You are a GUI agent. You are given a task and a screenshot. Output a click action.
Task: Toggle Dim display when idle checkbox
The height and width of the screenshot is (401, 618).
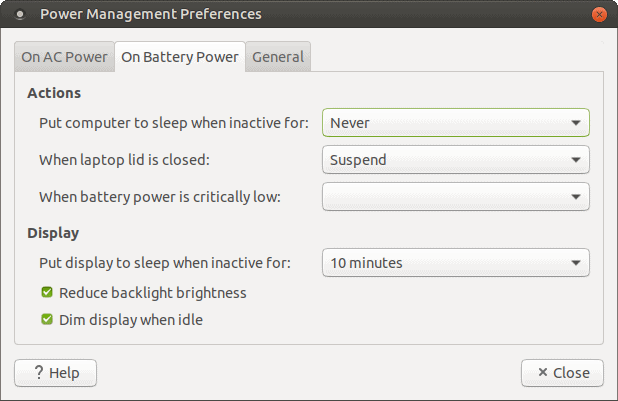coord(47,319)
